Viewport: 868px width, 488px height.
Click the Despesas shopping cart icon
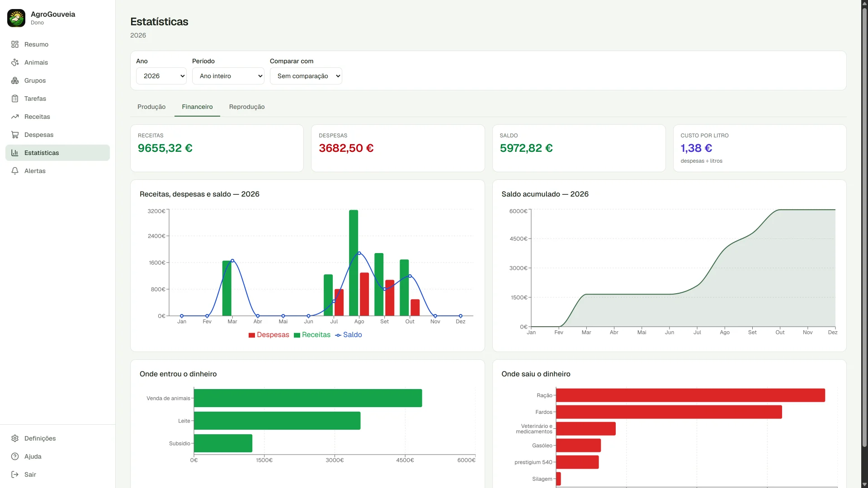(15, 135)
